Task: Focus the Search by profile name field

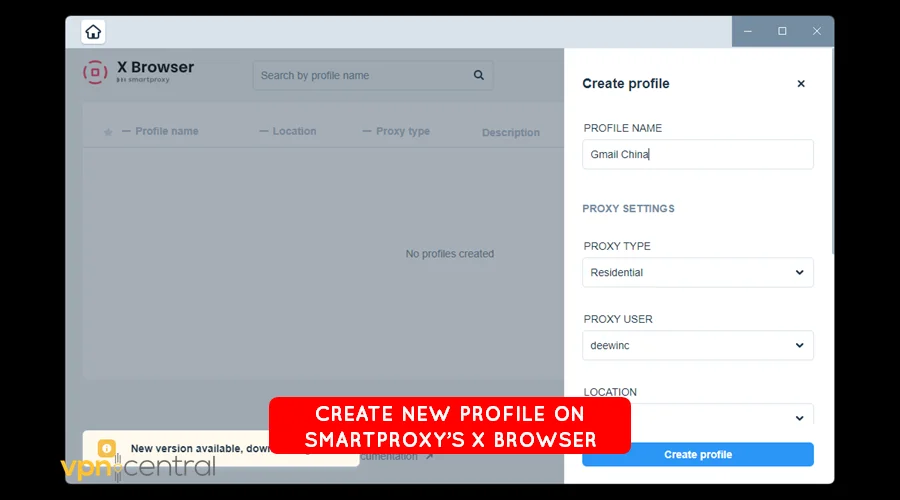Action: coord(373,75)
